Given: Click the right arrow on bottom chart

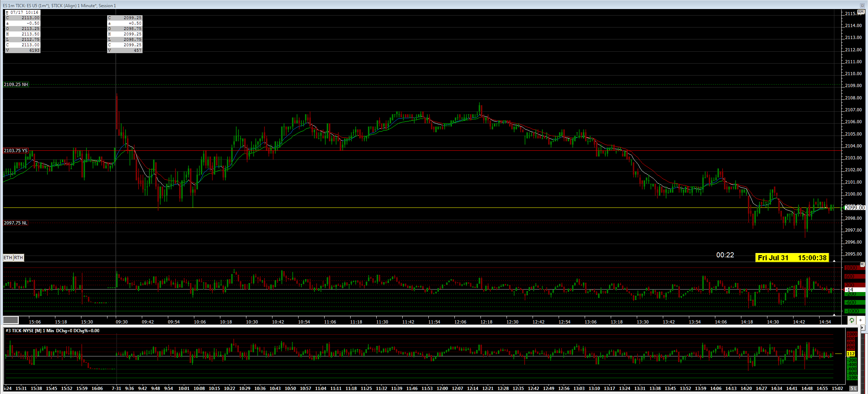Looking at the screenshot, I should (x=863, y=327).
